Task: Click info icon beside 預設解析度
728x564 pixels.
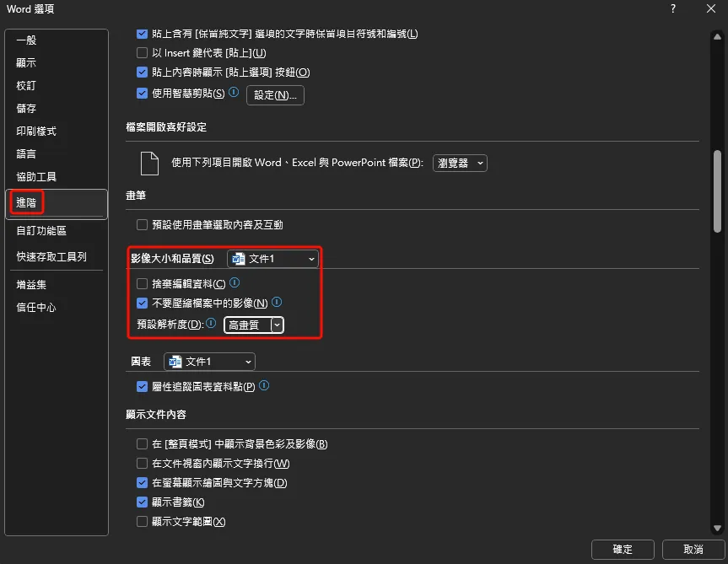Action: pyautogui.click(x=211, y=323)
